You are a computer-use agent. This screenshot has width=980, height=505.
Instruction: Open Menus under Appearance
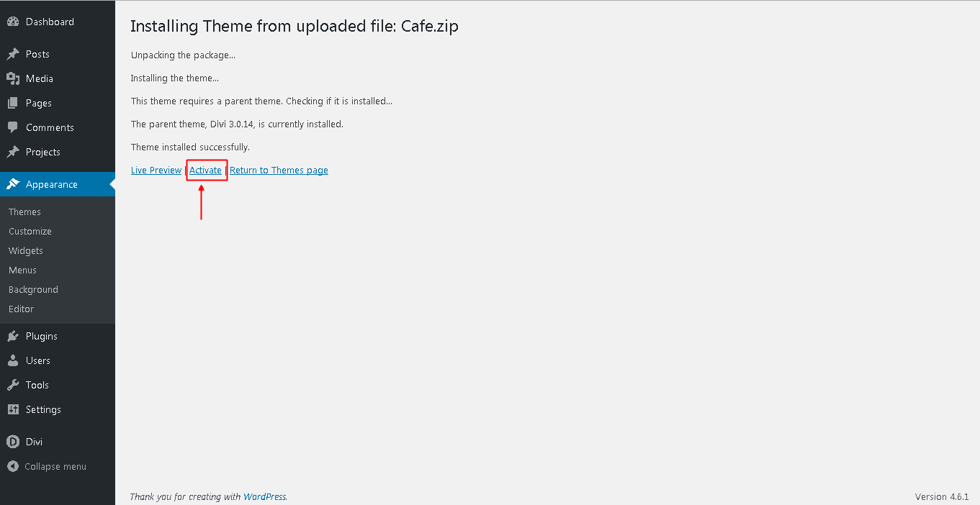click(x=22, y=270)
